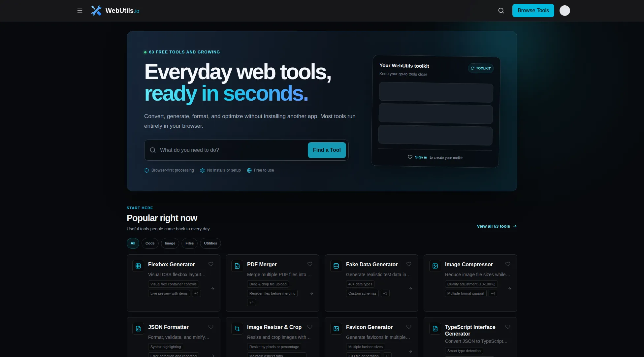
Task: Expand Flexbox Generator +4 more features
Action: point(196,293)
